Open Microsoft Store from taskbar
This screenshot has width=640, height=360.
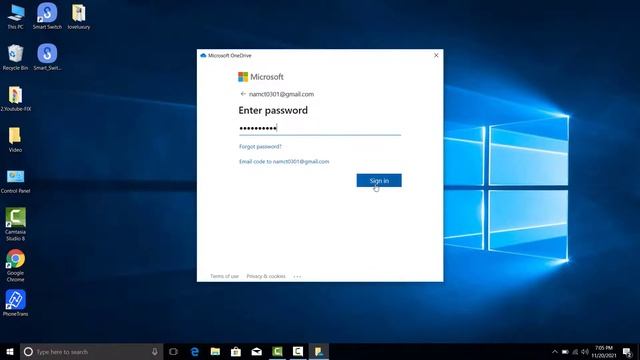pyautogui.click(x=236, y=351)
